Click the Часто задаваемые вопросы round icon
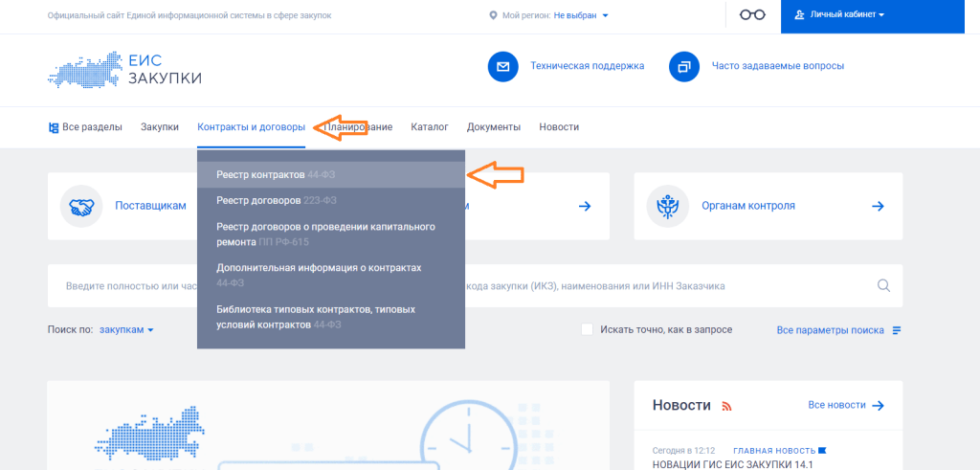This screenshot has width=980, height=470. [684, 66]
